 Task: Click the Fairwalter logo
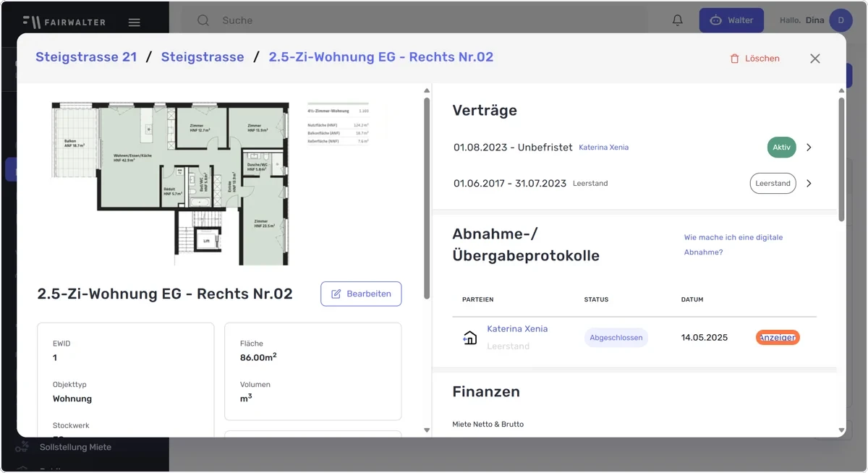coord(64,22)
